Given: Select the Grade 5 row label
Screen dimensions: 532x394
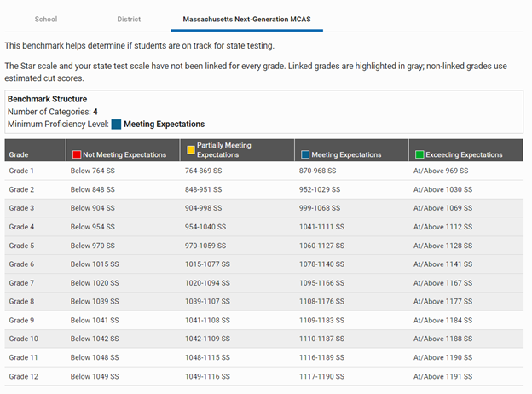Looking at the screenshot, I should 21,246.
